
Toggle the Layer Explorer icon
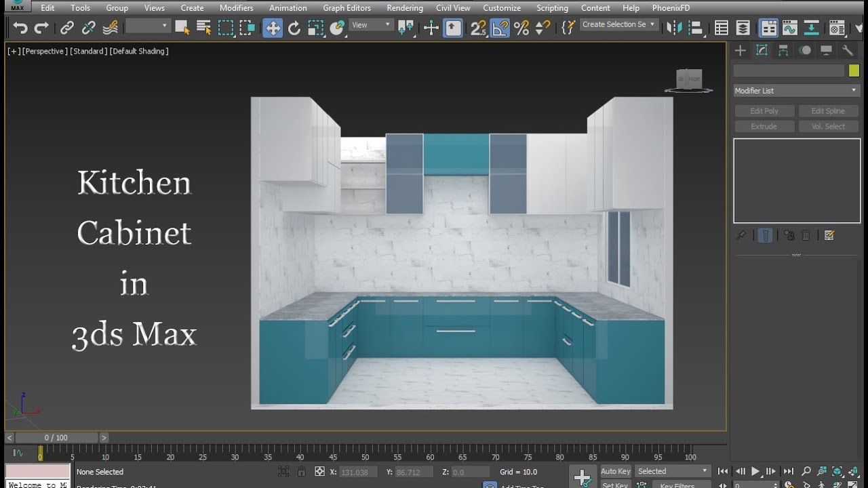click(743, 28)
